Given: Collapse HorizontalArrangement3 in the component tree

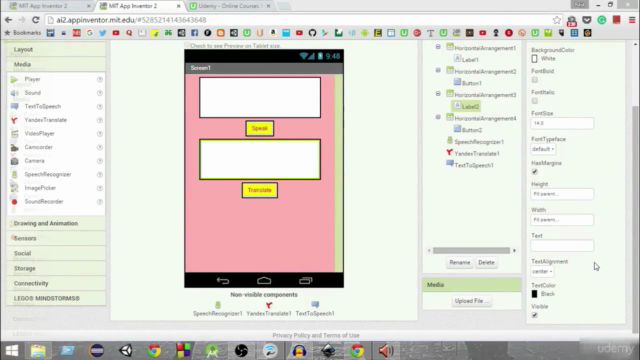Looking at the screenshot, I should coord(438,93).
